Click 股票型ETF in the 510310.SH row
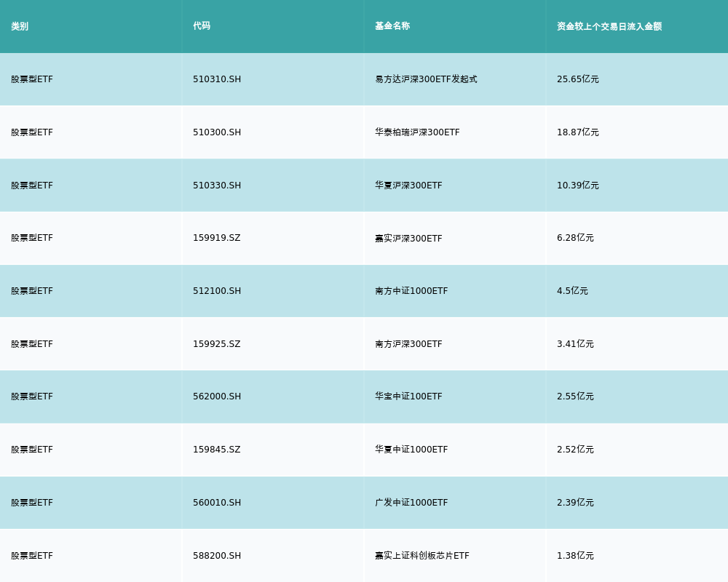 pos(32,79)
